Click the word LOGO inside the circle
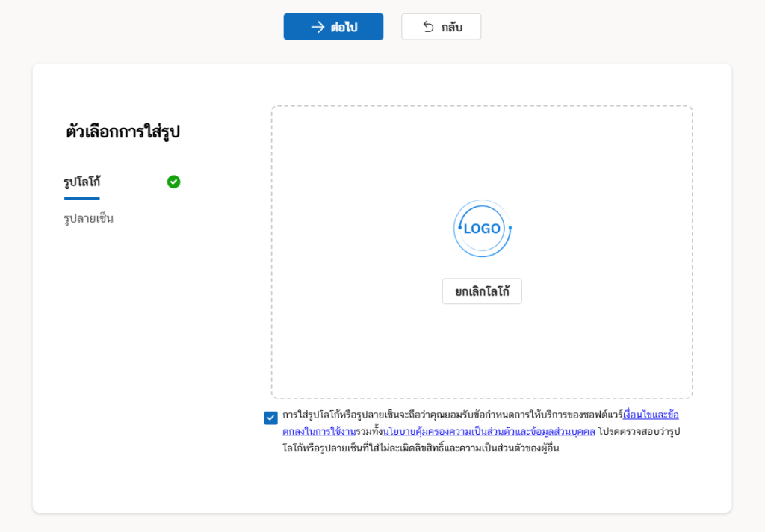Image resolution: width=765 pixels, height=532 pixels. (x=482, y=229)
